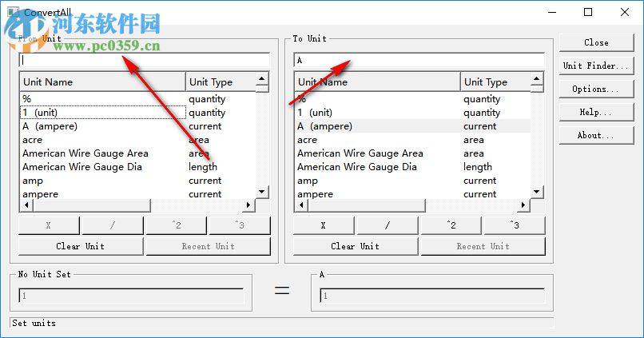Select 'ampere' in To Unit list
644x338 pixels.
click(413, 194)
